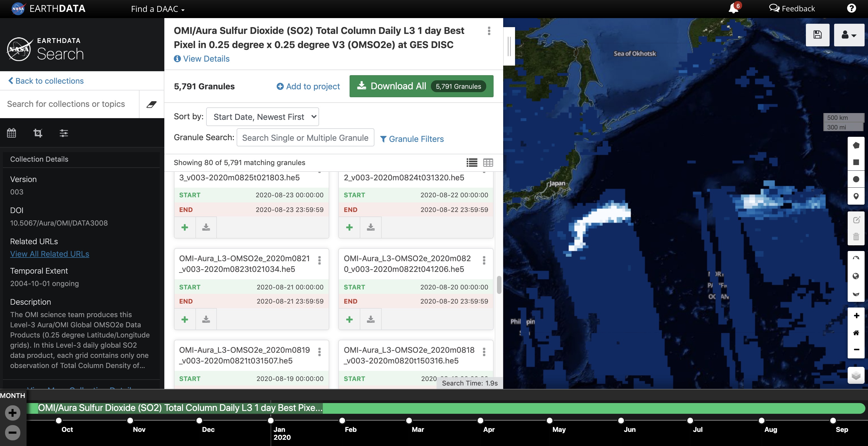Viewport: 868px width, 446px height.
Task: Select the polygon drawing tool
Action: point(856,145)
